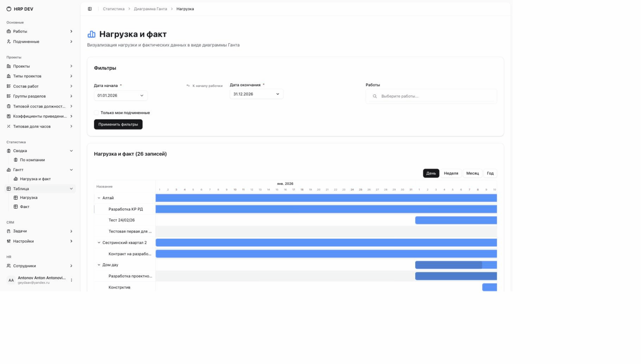Select the Контракт на разрабо... row

[130, 254]
